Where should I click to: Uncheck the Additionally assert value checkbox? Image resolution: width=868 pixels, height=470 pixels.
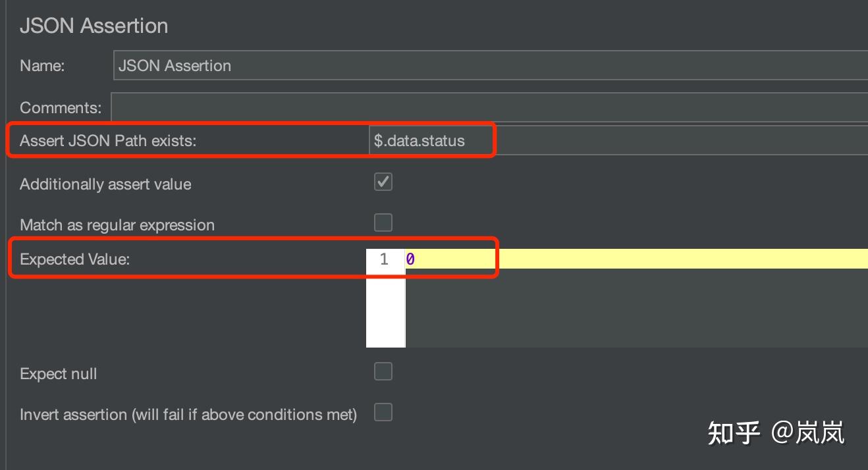click(383, 182)
